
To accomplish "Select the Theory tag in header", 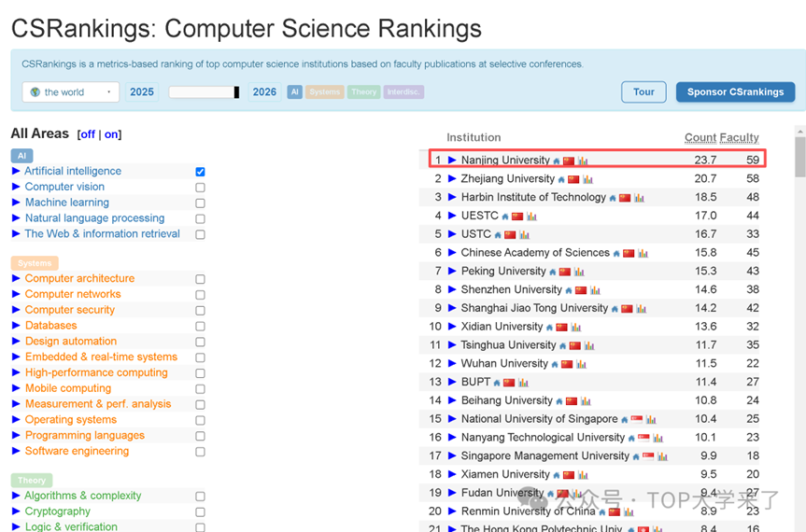I will pos(364,91).
